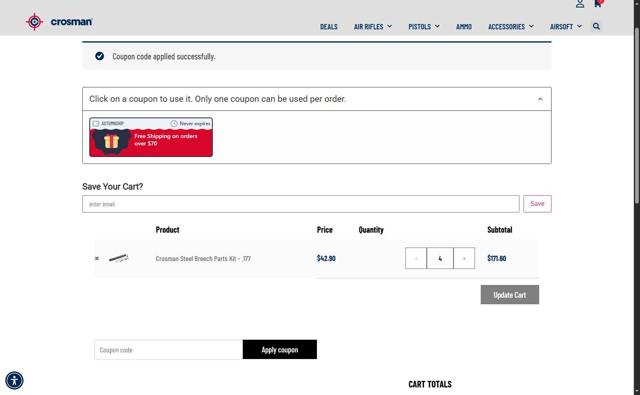Open the search magnifier icon
Viewport: 640px width, 395px height.
click(596, 27)
